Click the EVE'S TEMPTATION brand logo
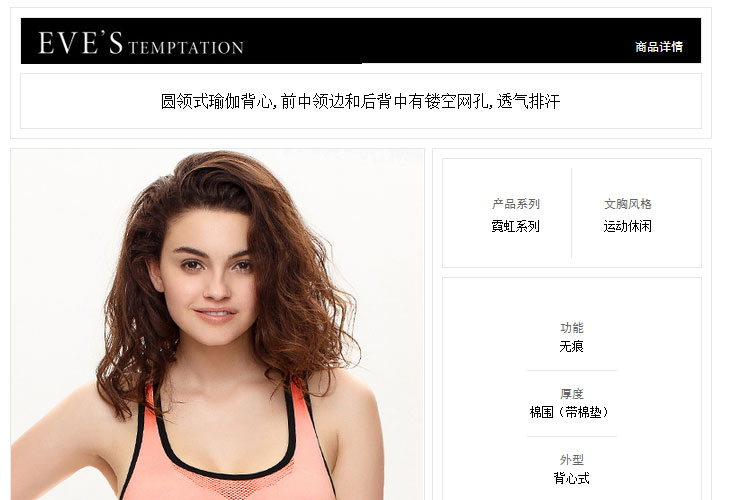 pos(141,43)
